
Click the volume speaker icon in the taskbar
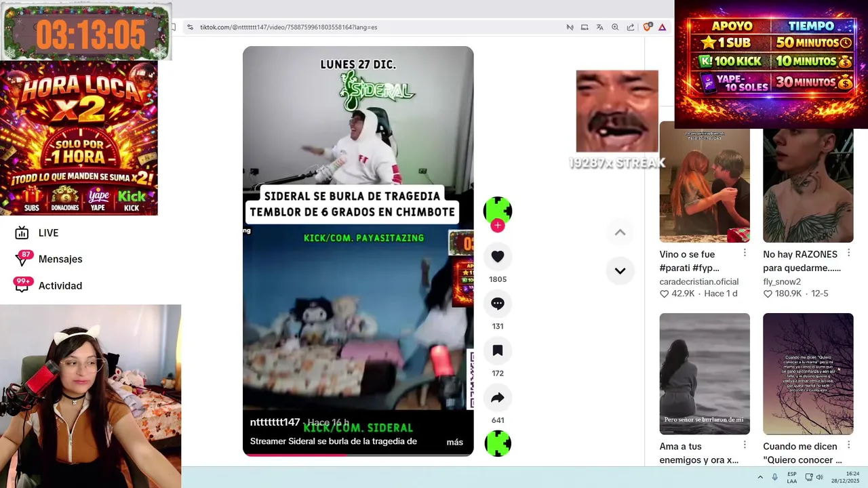[819, 477]
